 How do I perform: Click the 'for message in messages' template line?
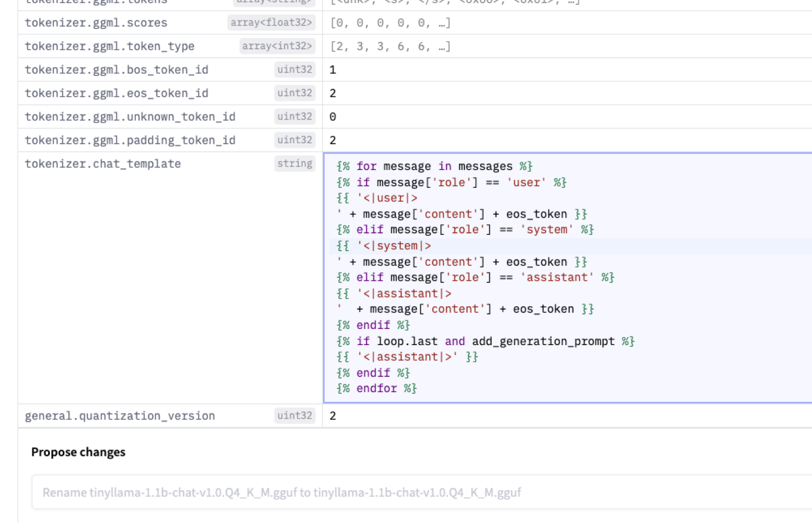coord(434,166)
